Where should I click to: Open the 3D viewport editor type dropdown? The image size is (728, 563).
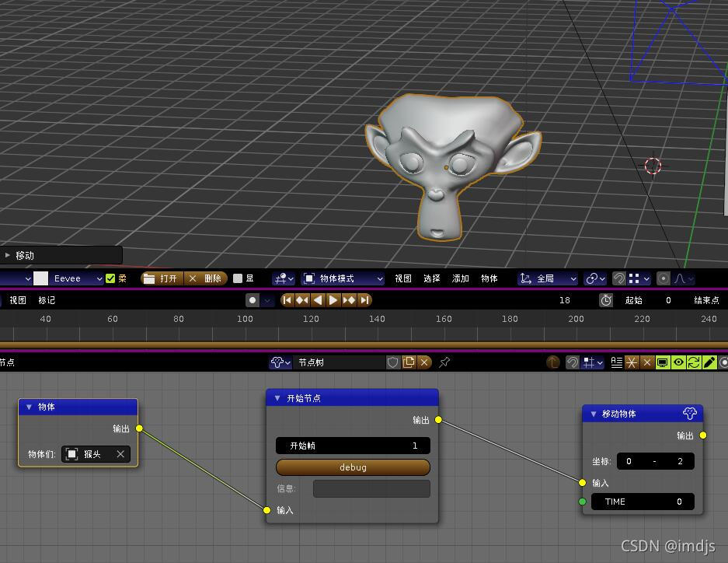pyautogui.click(x=284, y=278)
